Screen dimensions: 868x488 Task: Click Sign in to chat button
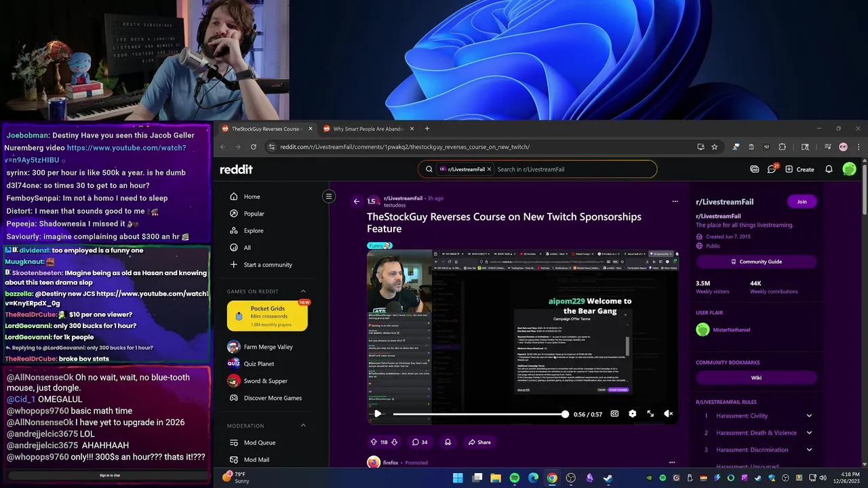tap(109, 475)
